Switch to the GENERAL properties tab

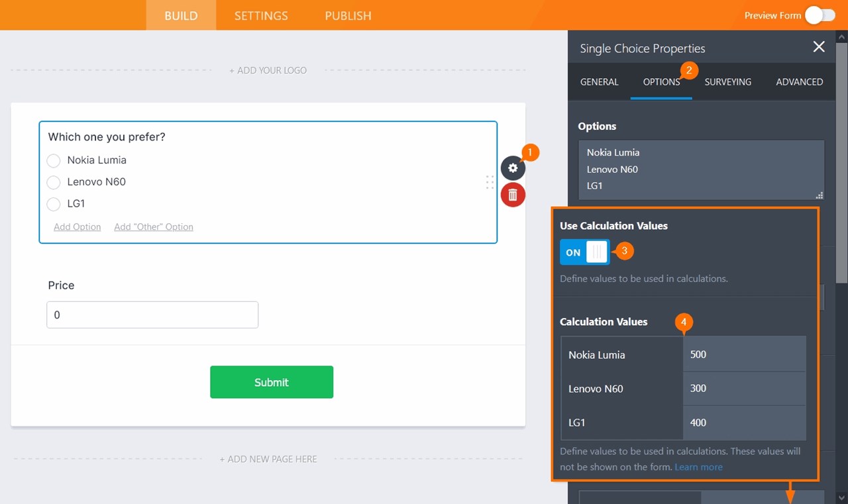pos(600,82)
